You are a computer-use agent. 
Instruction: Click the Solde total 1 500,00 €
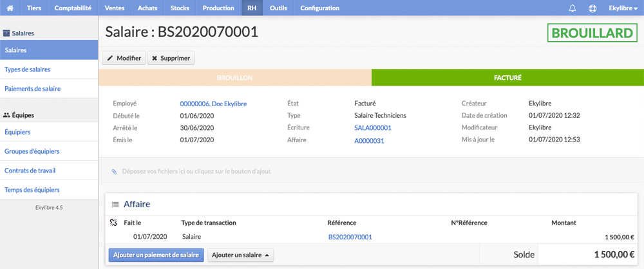coord(614,255)
